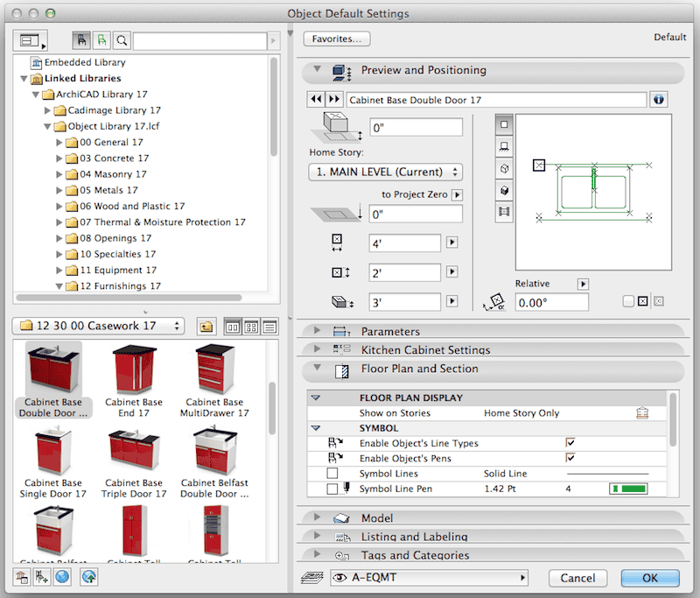Open the A-EQMT layer dropdown
The height and width of the screenshot is (598, 700).
point(431,578)
